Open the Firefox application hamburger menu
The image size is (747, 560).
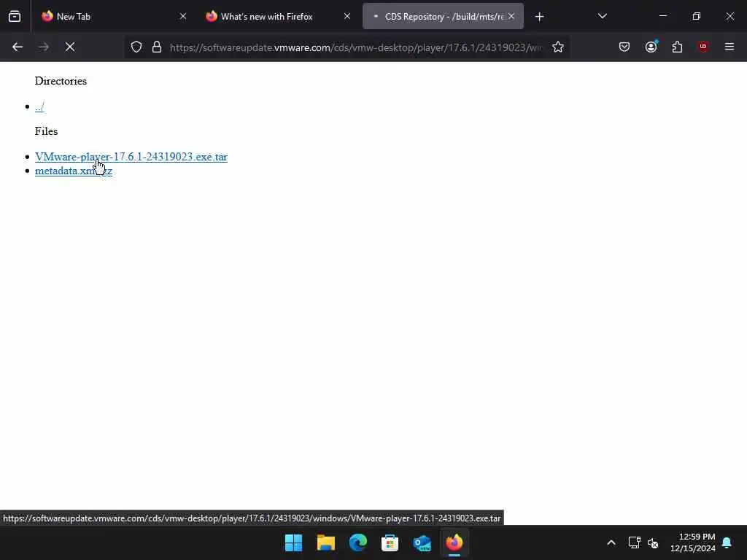[x=729, y=47]
